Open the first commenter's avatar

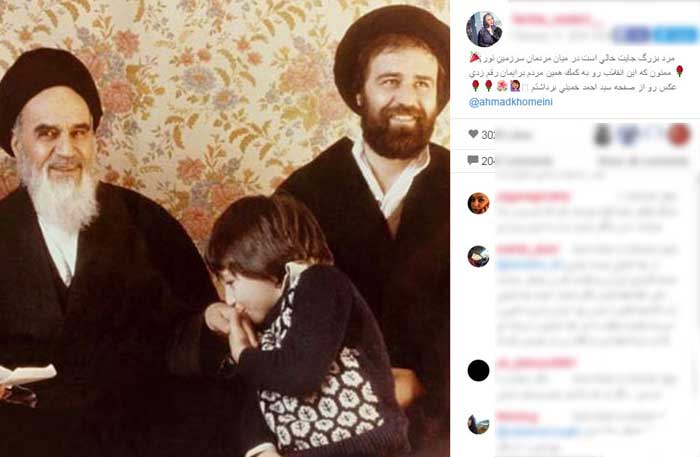click(x=478, y=203)
